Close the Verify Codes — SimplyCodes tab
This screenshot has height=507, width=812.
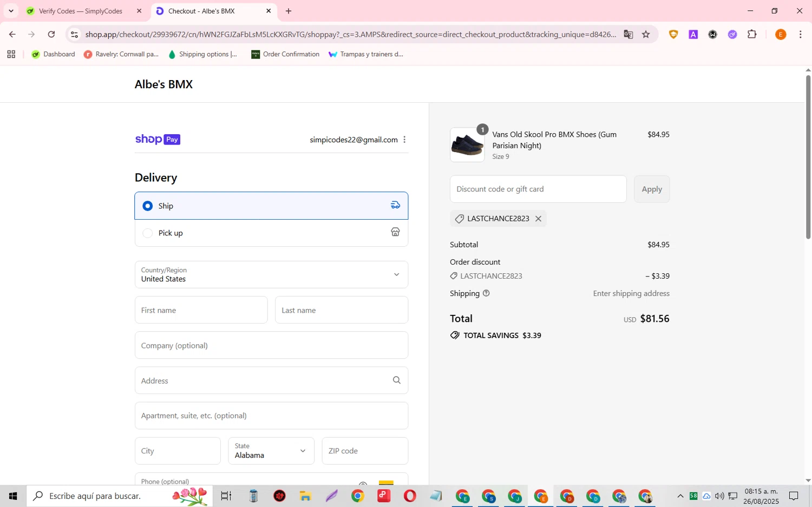139,11
